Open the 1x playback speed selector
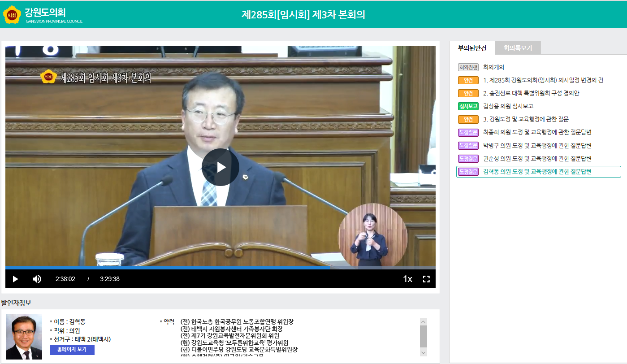 tap(407, 279)
